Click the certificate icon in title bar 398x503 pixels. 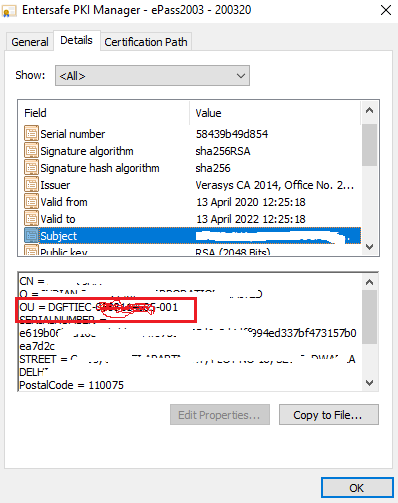9,11
